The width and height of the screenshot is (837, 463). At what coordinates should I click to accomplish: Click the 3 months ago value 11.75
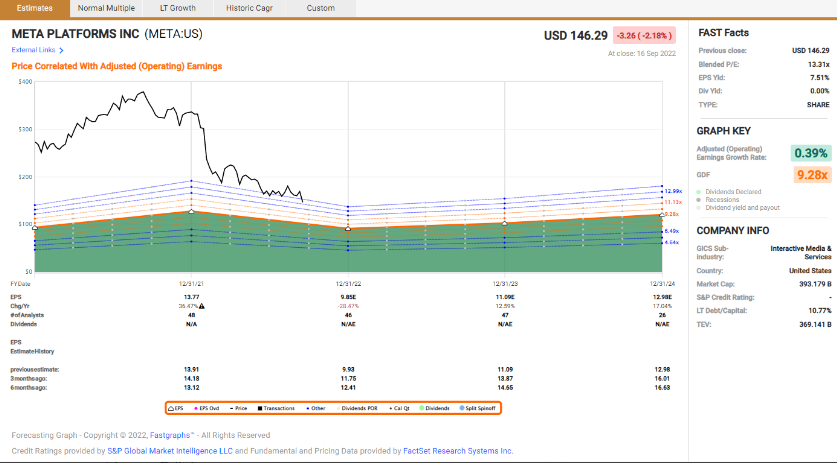pos(348,379)
